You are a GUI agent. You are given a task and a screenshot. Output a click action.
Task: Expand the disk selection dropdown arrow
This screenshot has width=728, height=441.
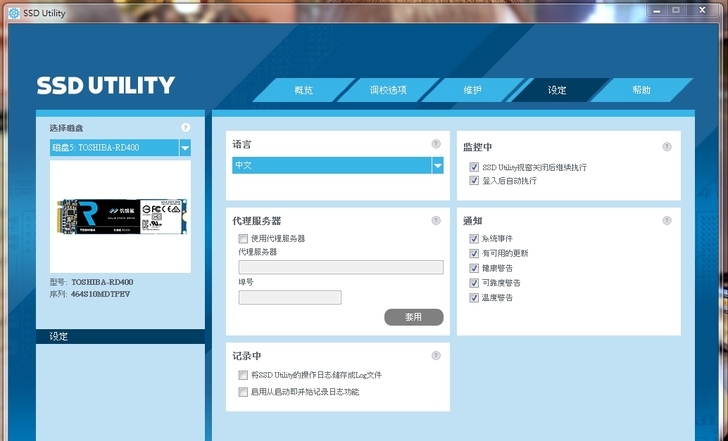coord(185,148)
